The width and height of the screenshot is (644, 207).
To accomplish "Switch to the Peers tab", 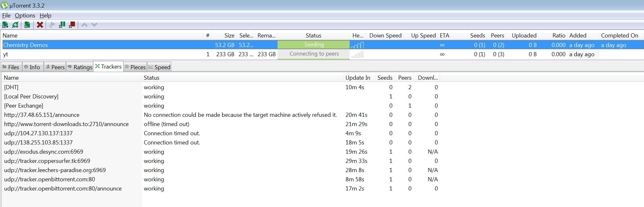I will (55, 67).
